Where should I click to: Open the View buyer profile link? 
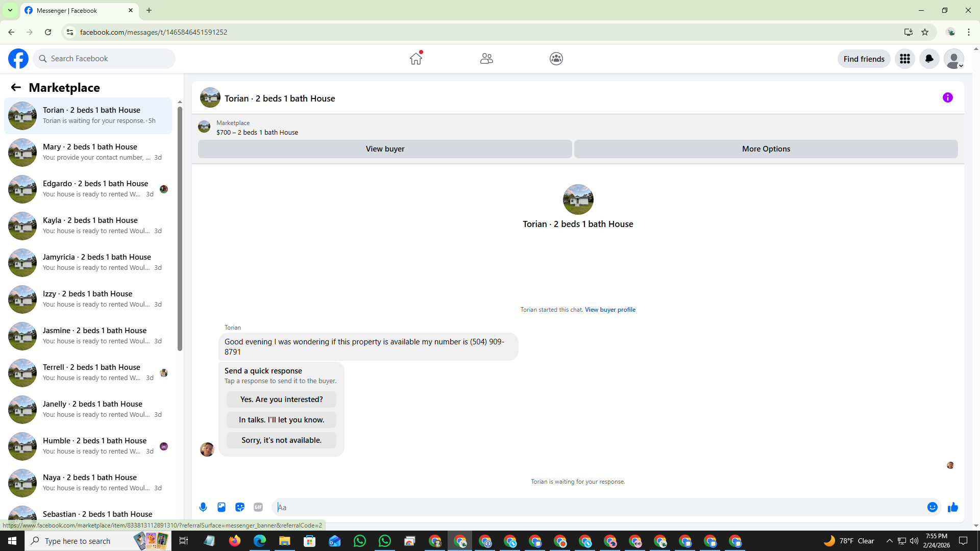pos(610,310)
